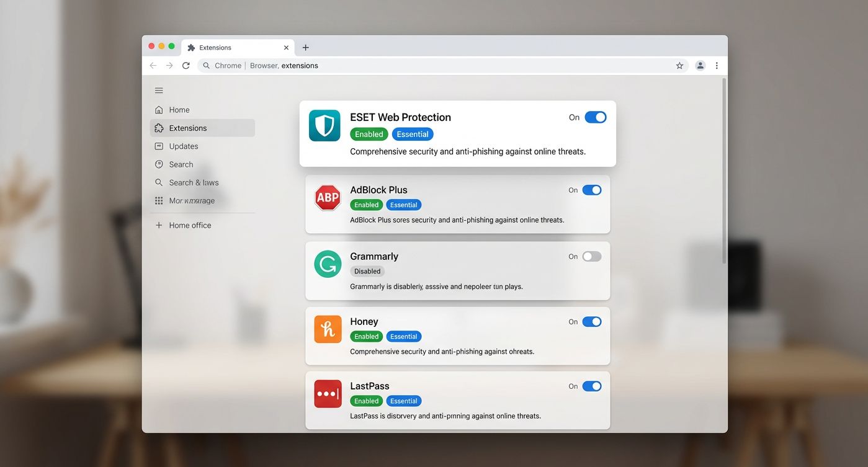Select Updates in the sidebar

click(183, 146)
